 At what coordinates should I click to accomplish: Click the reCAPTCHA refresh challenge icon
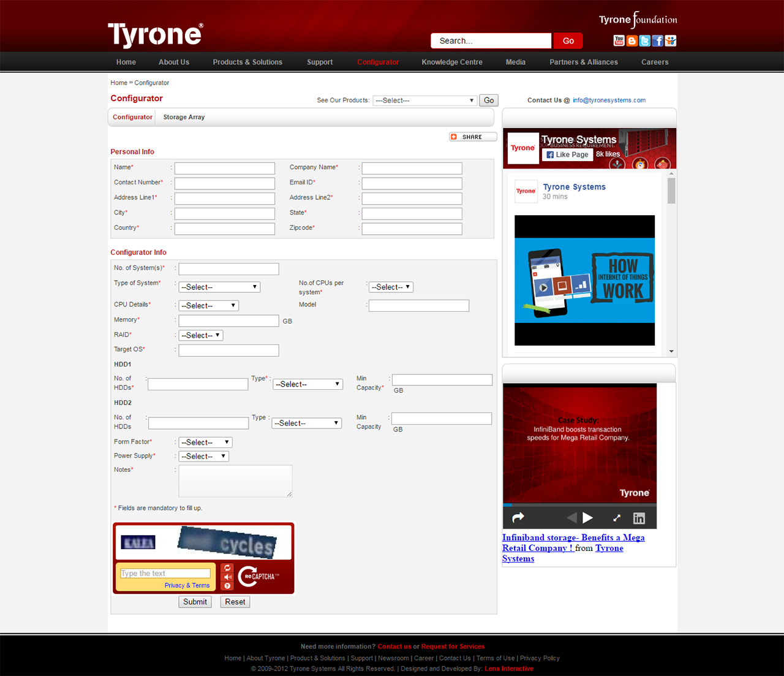[227, 568]
